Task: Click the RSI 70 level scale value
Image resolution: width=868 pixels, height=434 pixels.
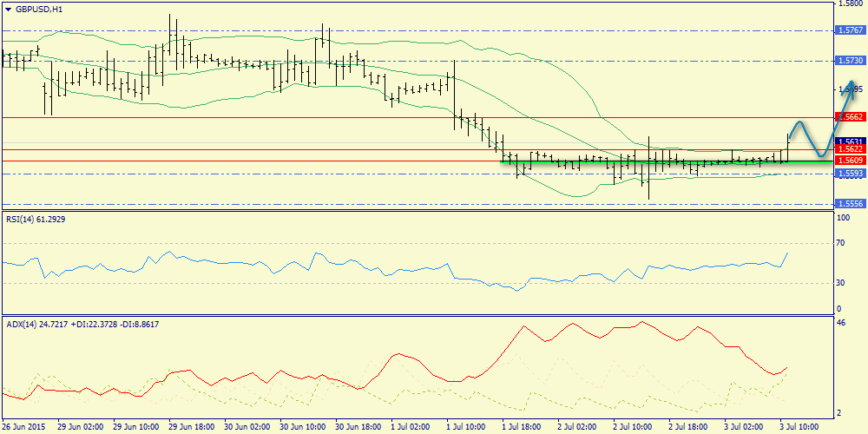Action: 840,244
